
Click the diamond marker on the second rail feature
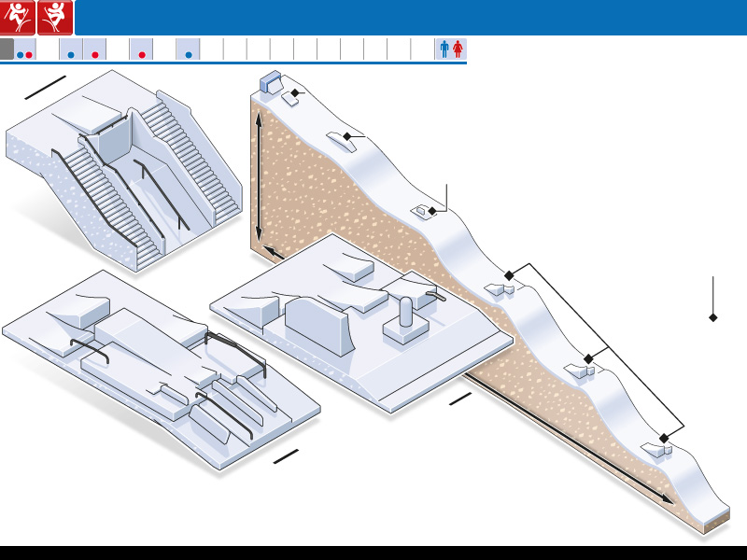pyautogui.click(x=346, y=136)
